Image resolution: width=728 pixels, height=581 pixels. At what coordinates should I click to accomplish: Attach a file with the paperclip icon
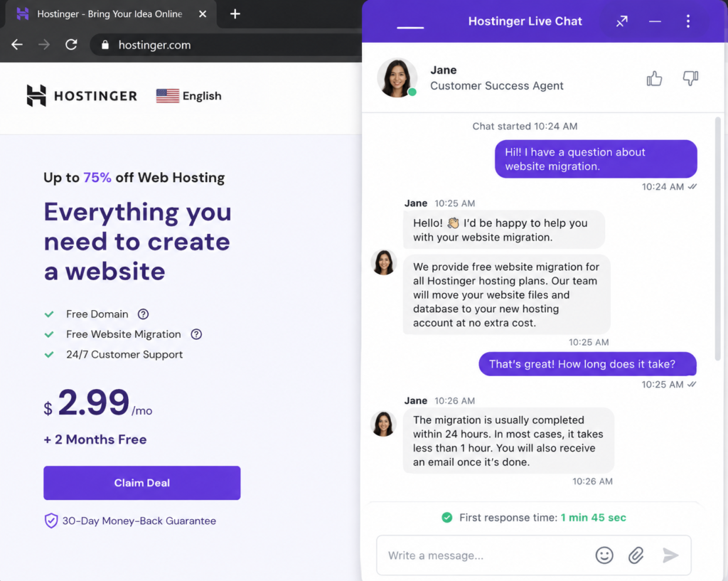[636, 555]
